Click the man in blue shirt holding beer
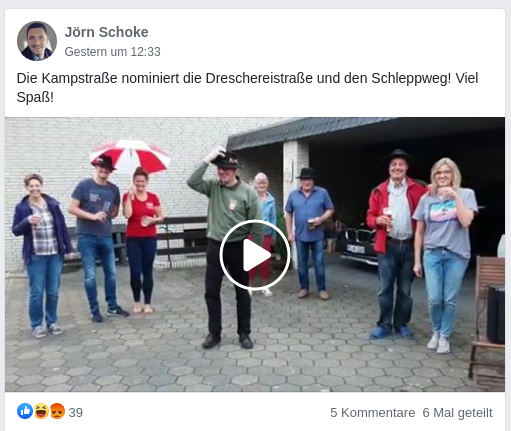 pyautogui.click(x=309, y=233)
